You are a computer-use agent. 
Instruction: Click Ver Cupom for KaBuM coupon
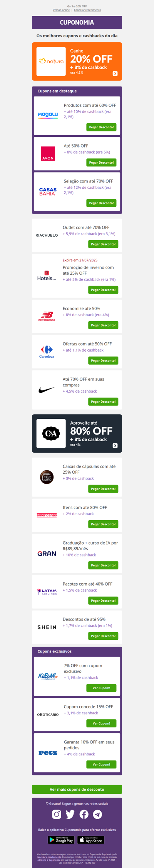coord(101,688)
